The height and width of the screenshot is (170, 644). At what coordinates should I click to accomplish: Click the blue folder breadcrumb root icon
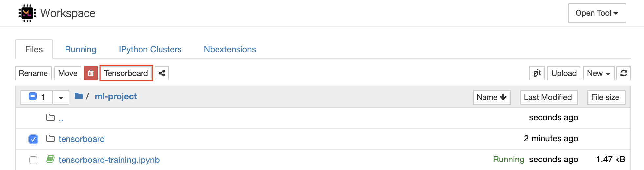coord(79,96)
